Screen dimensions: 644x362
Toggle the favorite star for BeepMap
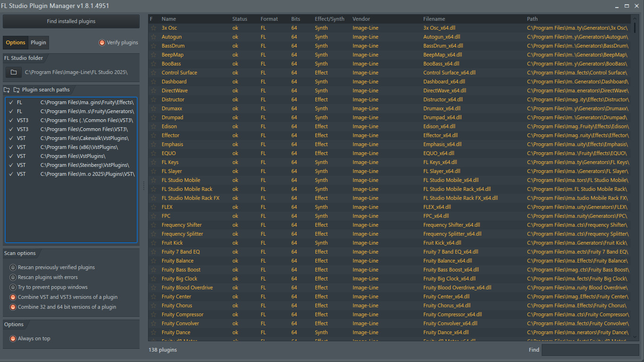point(153,55)
